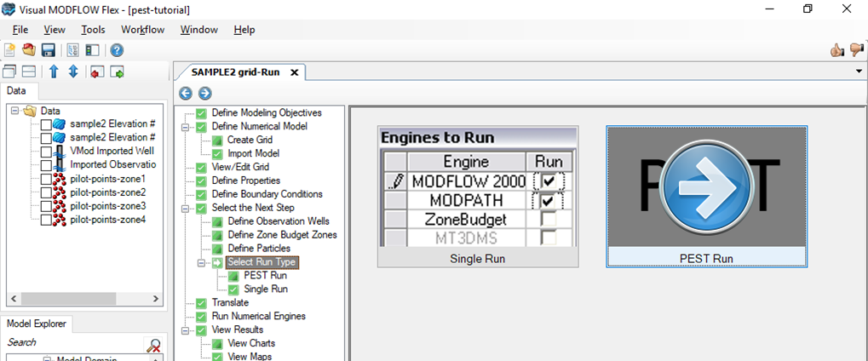Click the tile windows horizontally icon

[29, 72]
